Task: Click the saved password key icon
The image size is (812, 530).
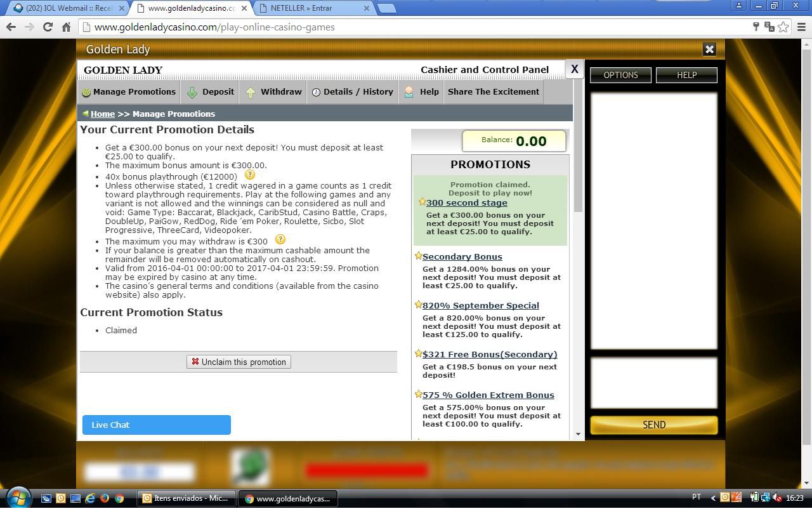Action: [756, 27]
